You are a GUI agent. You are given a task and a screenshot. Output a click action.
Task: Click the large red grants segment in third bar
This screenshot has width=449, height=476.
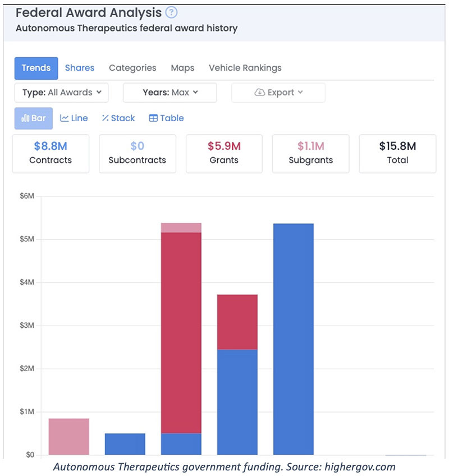[x=181, y=333]
